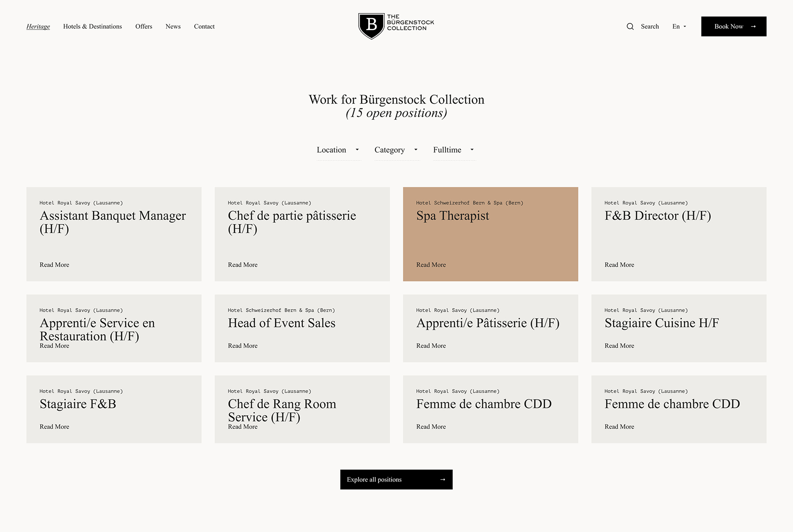Go to Hotels & Destinations menu

pos(92,27)
